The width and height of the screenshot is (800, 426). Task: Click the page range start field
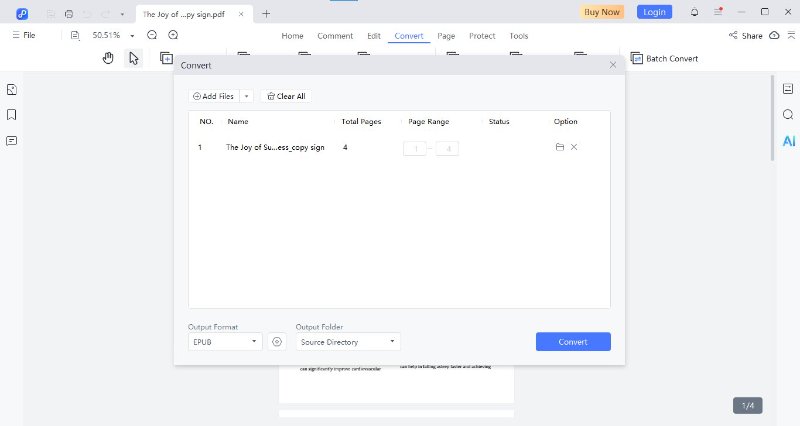(415, 148)
